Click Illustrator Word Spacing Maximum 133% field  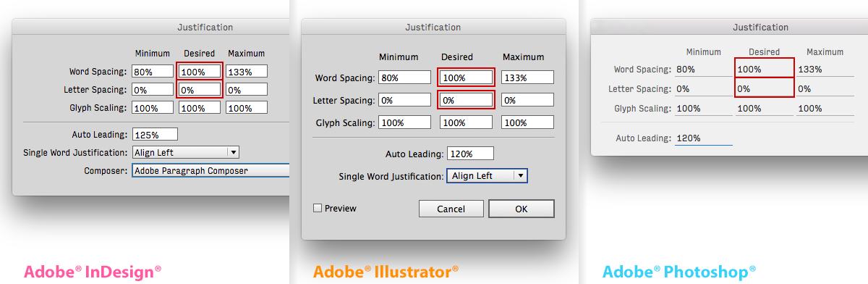point(527,78)
